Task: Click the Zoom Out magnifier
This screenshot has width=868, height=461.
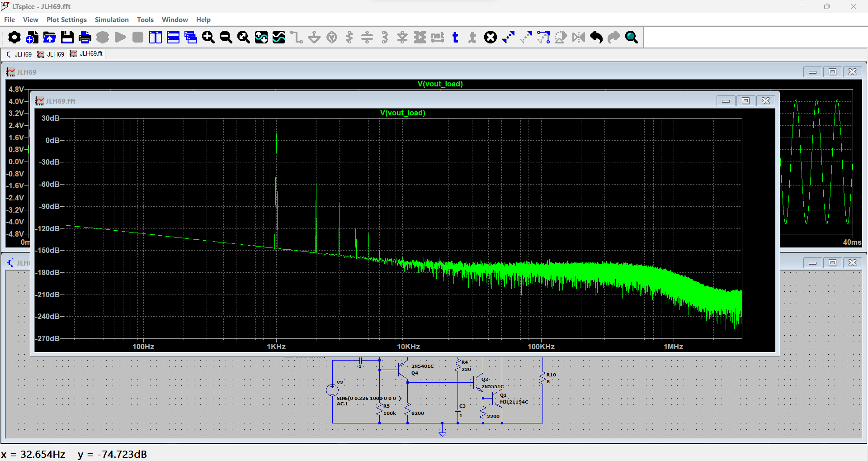Action: coord(226,37)
